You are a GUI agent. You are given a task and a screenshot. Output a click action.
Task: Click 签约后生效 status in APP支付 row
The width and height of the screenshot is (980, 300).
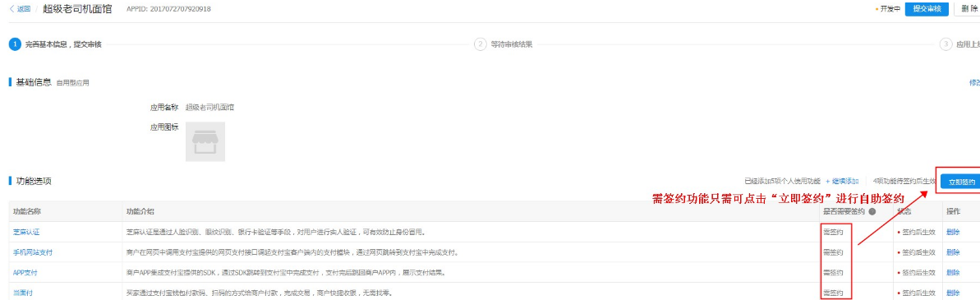(x=916, y=273)
